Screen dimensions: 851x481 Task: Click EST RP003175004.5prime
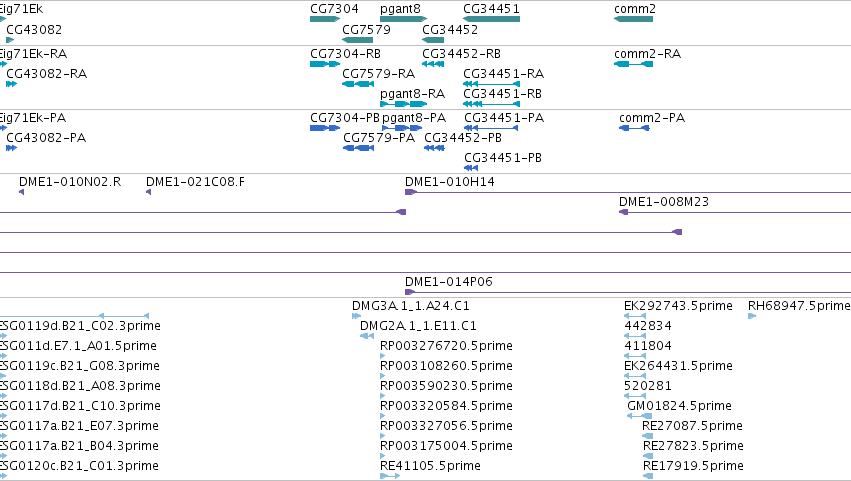[446, 446]
